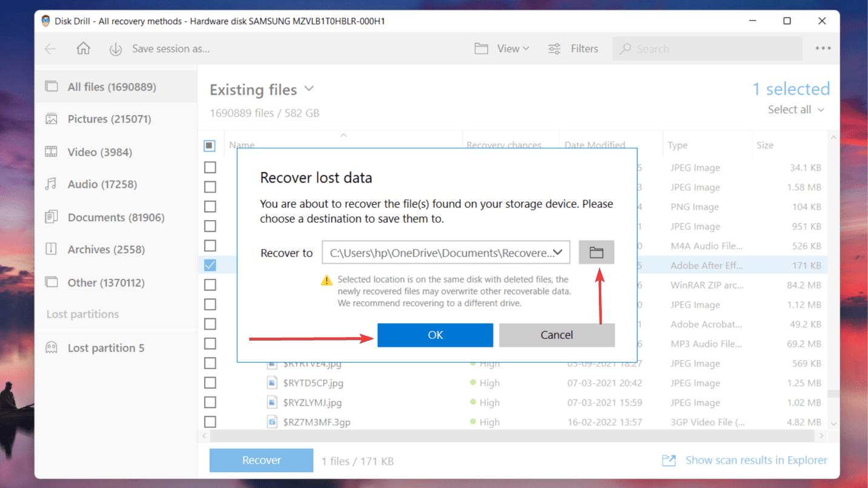Screen dimensions: 868x488
Task: Sort by the Size column header
Action: [765, 145]
